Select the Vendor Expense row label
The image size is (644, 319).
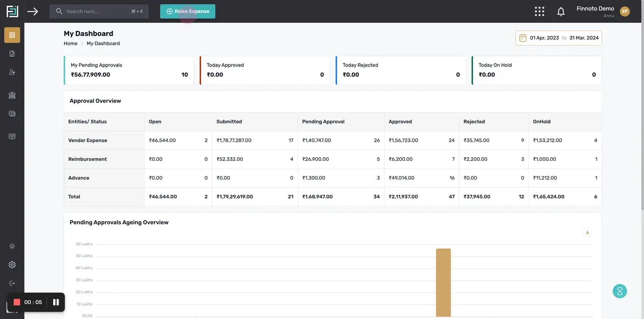pos(88,140)
